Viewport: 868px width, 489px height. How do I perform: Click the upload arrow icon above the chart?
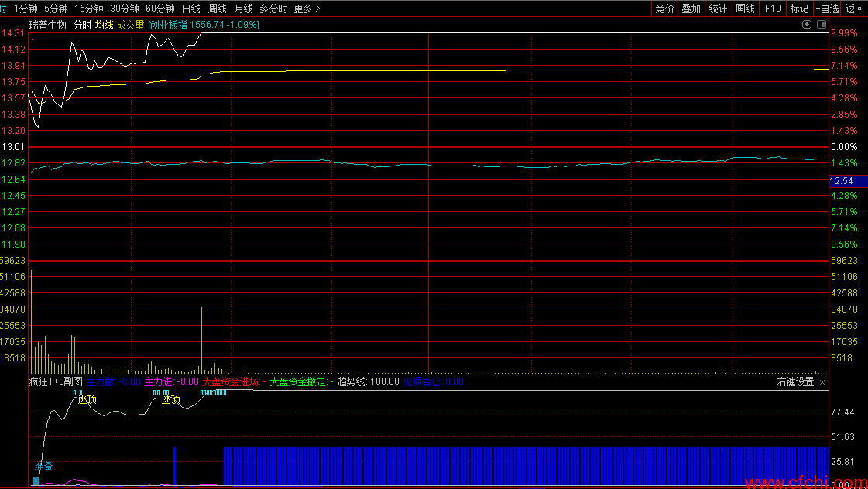[808, 25]
